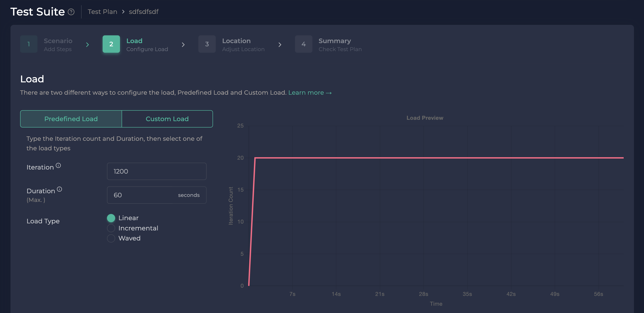Click step number 2 Load icon
This screenshot has height=313, width=644.
pyautogui.click(x=111, y=44)
